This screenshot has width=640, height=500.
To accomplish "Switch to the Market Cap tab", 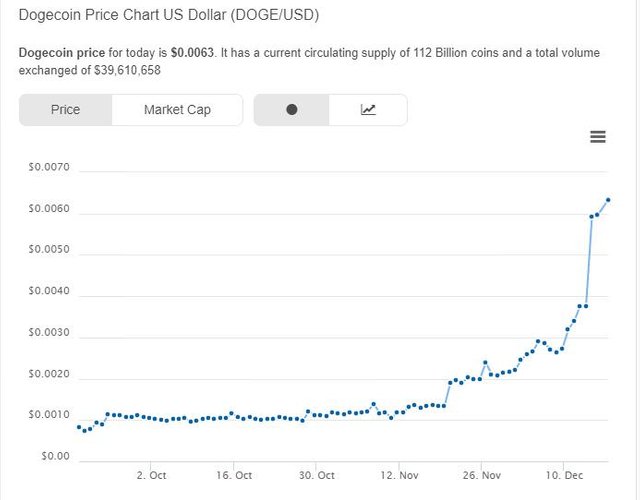I will 177,110.
